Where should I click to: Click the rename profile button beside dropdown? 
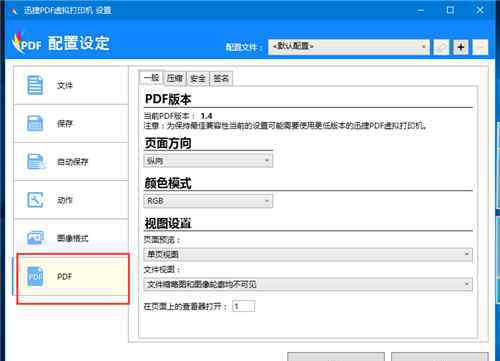441,47
